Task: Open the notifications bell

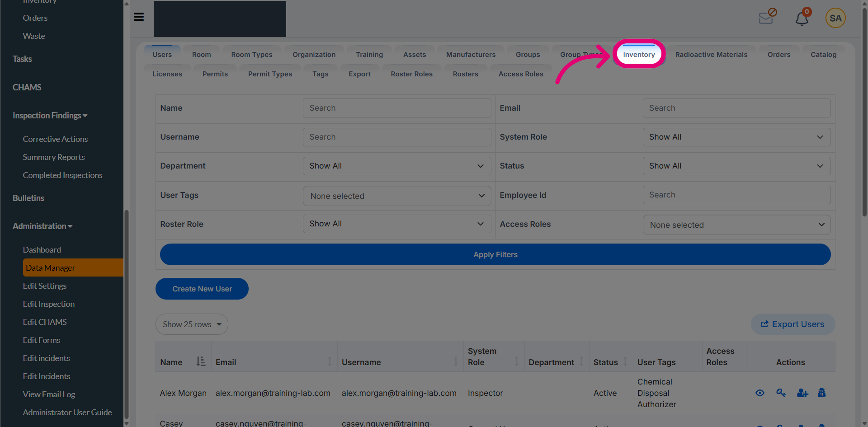Action: click(802, 18)
